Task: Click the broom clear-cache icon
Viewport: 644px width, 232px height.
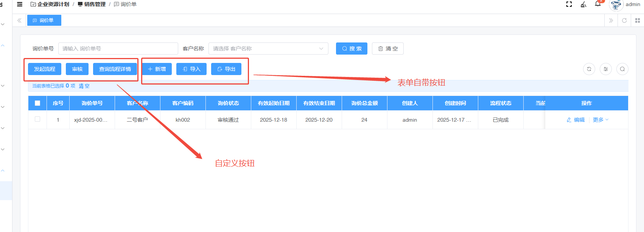Action: 583,4
